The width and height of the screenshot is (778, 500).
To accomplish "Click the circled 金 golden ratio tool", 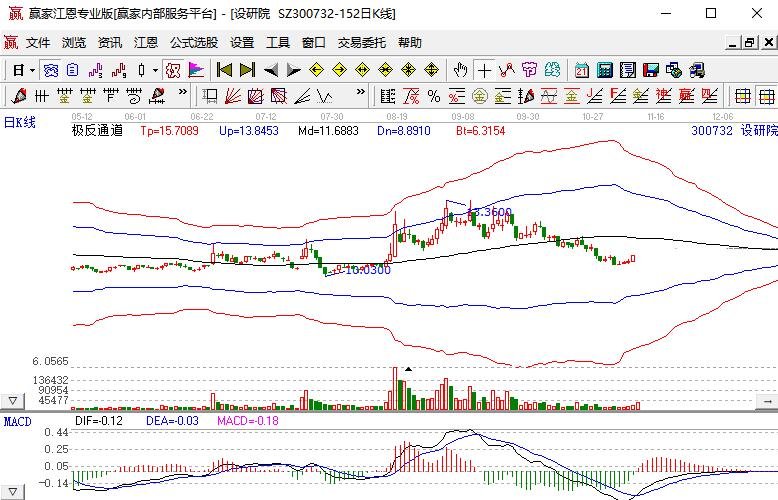I will point(479,96).
